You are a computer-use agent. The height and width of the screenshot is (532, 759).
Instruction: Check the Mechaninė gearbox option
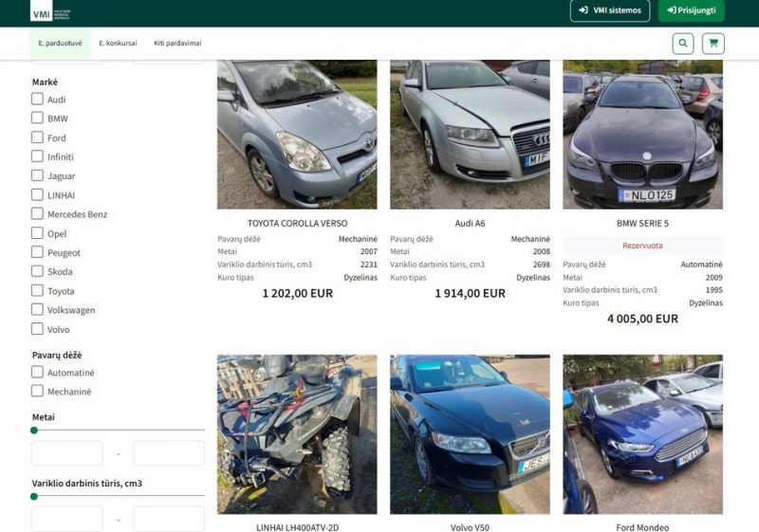(x=38, y=392)
